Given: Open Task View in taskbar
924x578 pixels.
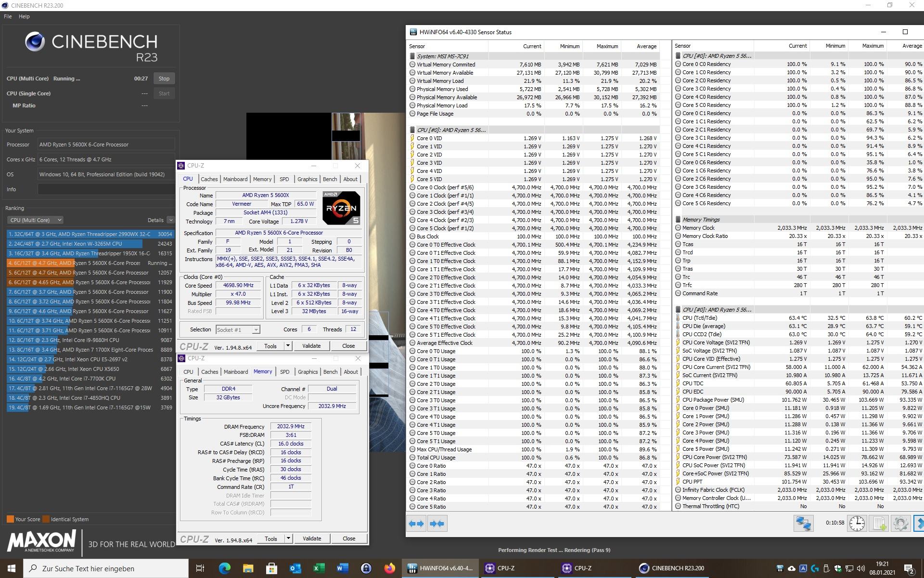Looking at the screenshot, I should (x=200, y=568).
